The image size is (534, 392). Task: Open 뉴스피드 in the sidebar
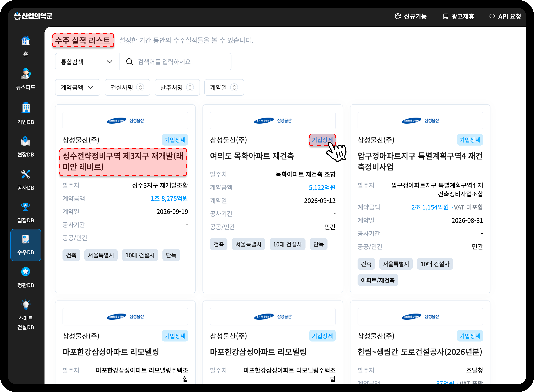(x=26, y=79)
